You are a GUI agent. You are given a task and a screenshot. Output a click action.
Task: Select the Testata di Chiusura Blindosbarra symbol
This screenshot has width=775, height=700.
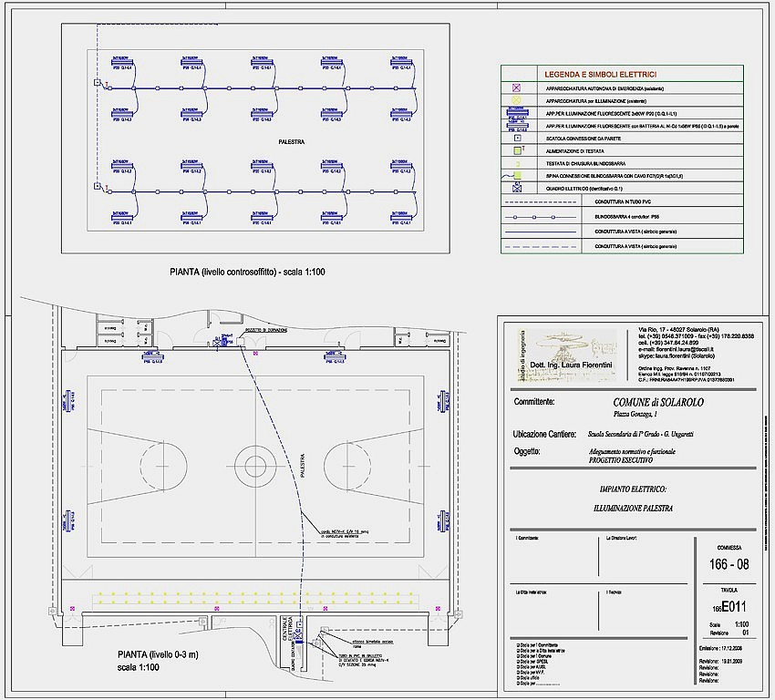point(516,161)
